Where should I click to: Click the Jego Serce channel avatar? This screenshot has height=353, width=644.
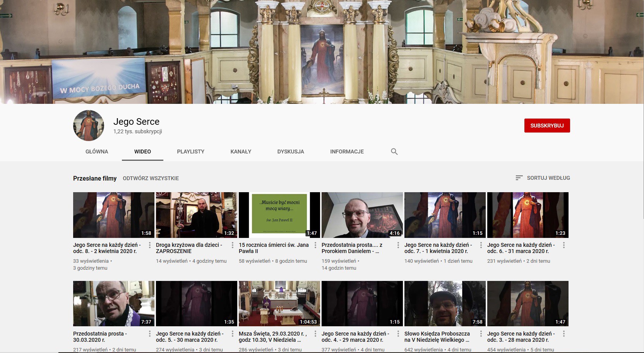(x=88, y=125)
